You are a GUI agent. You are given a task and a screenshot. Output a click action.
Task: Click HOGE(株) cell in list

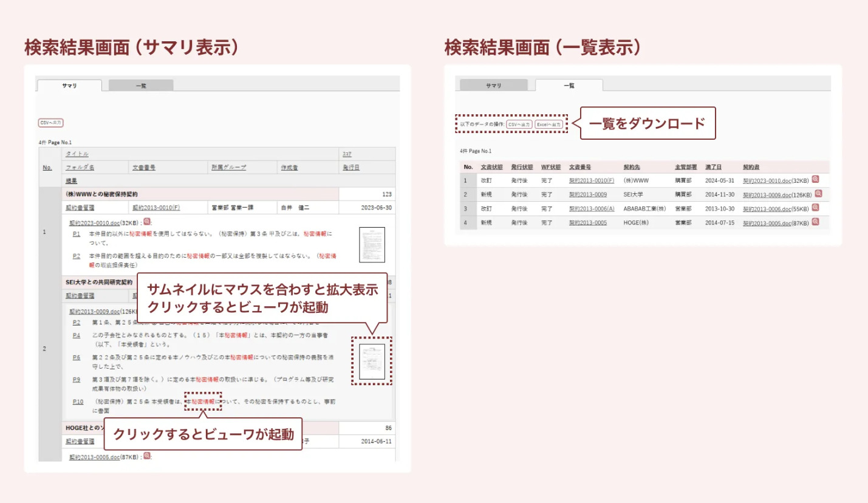pos(637,222)
